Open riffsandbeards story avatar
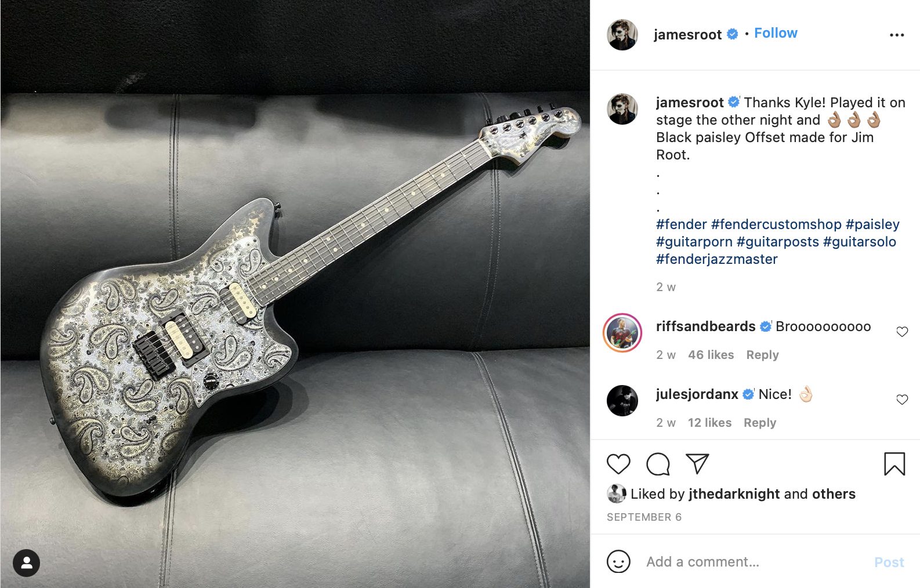920x588 pixels. click(622, 333)
